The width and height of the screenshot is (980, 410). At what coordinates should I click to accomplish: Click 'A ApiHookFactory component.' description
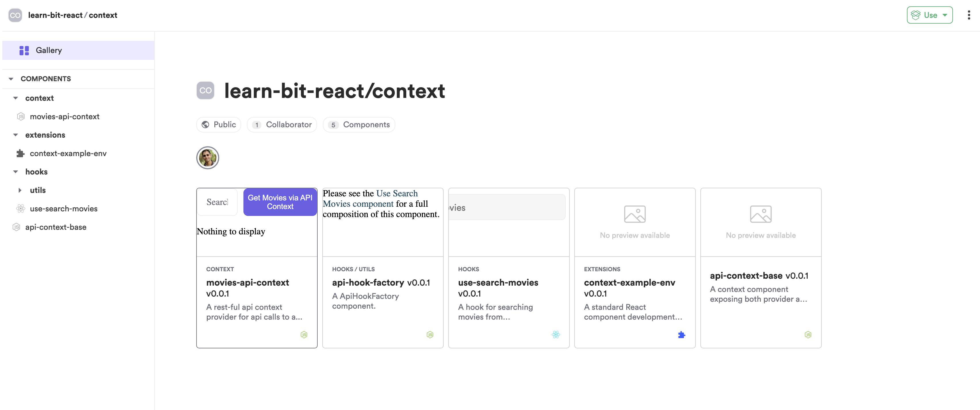(365, 301)
